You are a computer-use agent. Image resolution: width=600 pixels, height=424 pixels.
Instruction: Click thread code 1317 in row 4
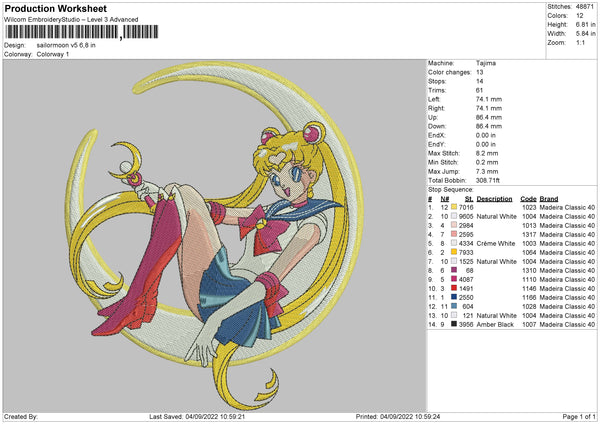529,234
